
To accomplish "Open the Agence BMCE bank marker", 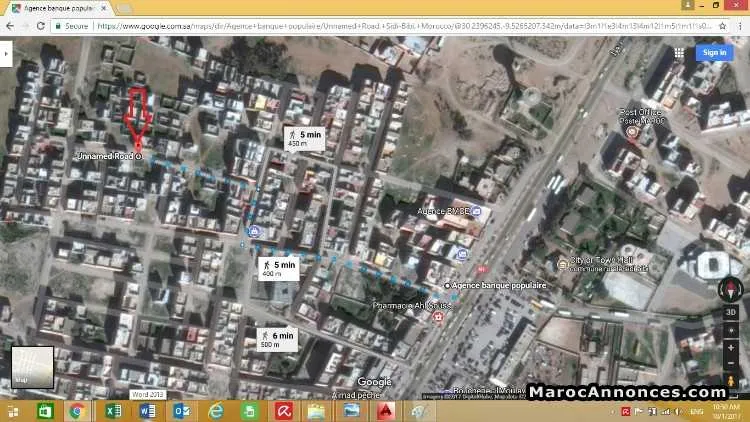I will (x=476, y=211).
